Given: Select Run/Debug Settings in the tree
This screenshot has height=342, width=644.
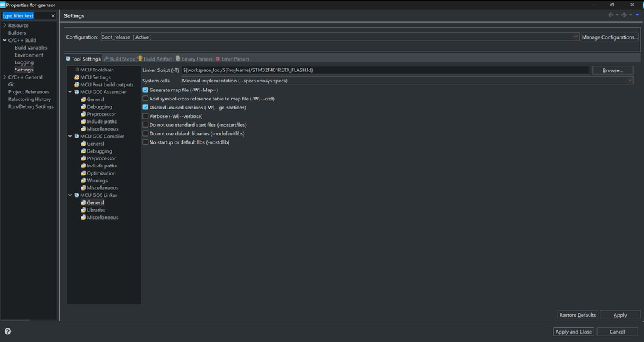Looking at the screenshot, I should click(31, 107).
